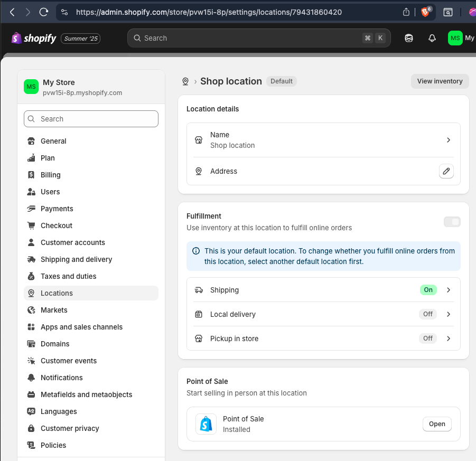Click the View inventory button
This screenshot has width=476, height=461.
point(440,81)
